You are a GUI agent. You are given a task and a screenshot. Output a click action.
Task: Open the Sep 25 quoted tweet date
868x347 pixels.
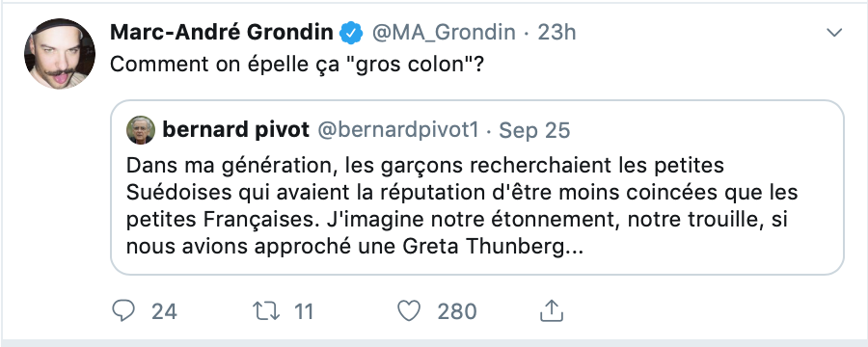point(534,131)
